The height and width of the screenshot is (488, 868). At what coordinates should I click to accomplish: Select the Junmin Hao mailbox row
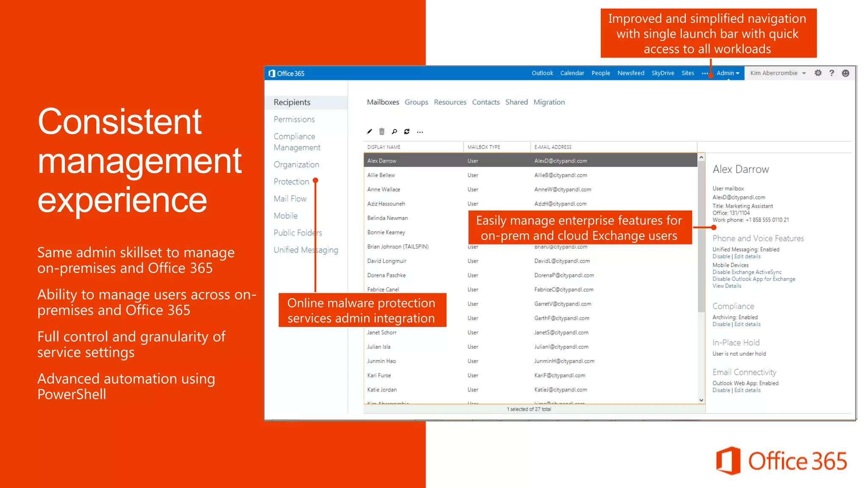[530, 361]
